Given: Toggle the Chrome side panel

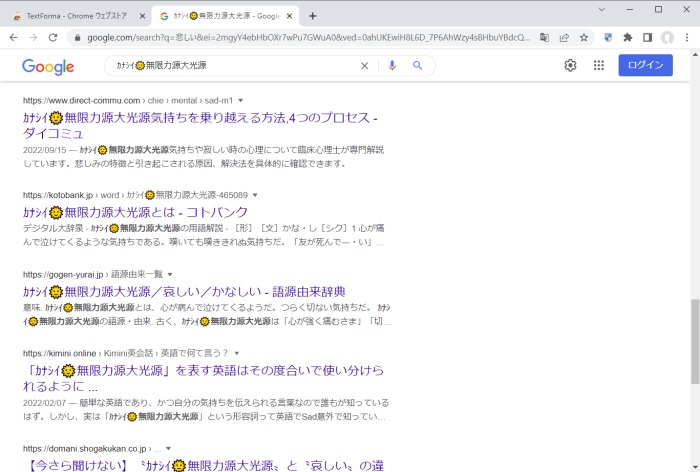Looking at the screenshot, I should point(647,37).
